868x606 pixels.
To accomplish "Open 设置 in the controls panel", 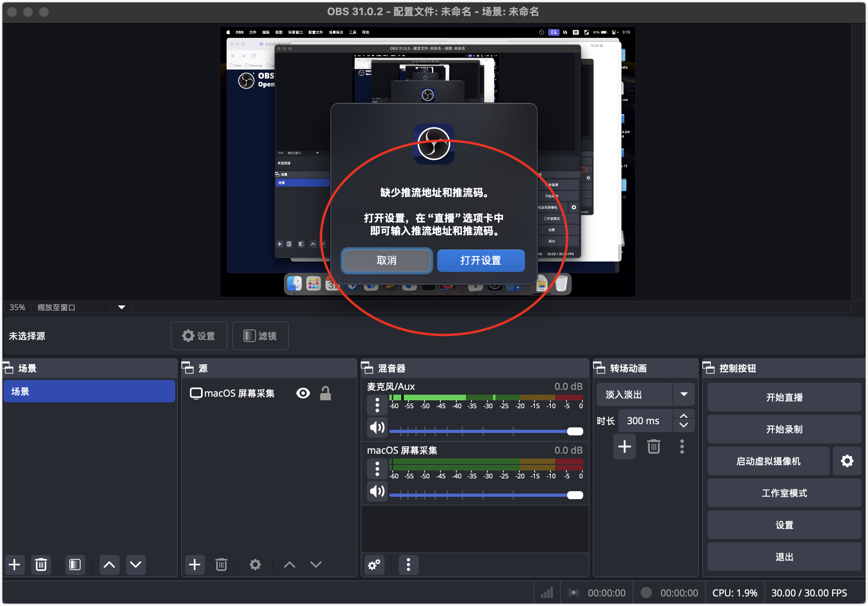I will pos(784,525).
